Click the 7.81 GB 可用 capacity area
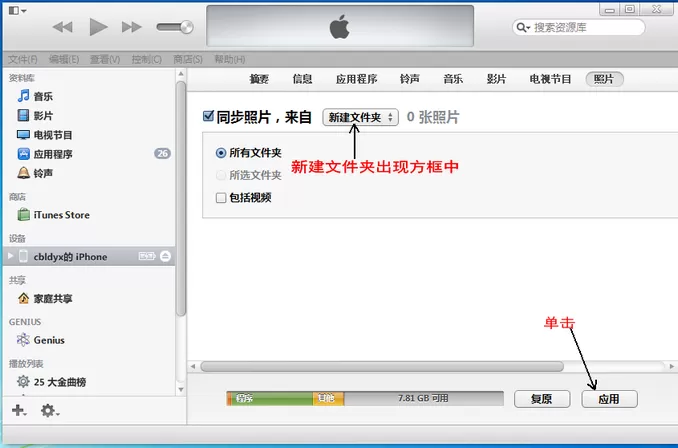The image size is (678, 448). [x=423, y=398]
